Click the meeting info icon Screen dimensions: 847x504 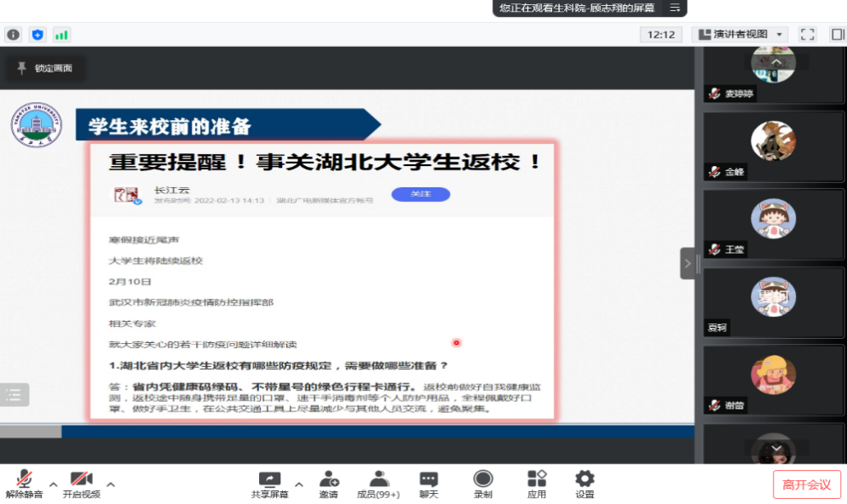coord(13,35)
